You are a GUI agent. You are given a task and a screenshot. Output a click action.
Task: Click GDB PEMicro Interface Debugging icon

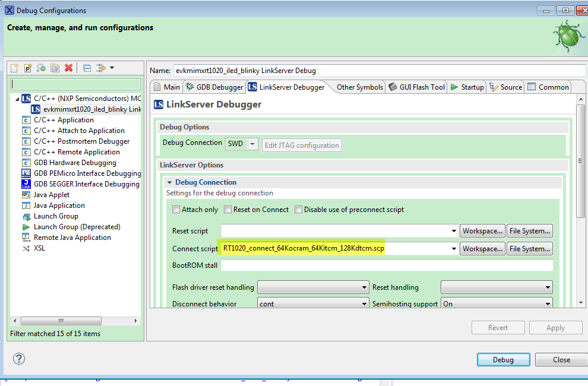coord(26,173)
